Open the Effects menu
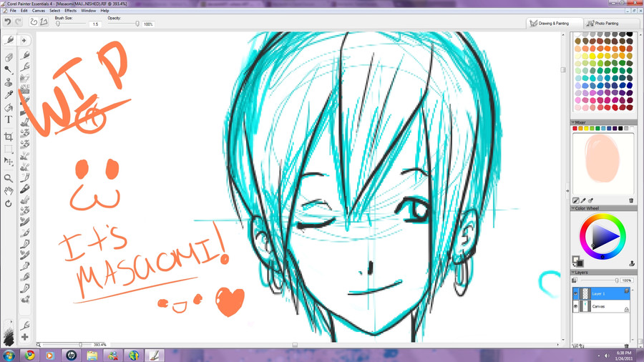 [x=71, y=11]
